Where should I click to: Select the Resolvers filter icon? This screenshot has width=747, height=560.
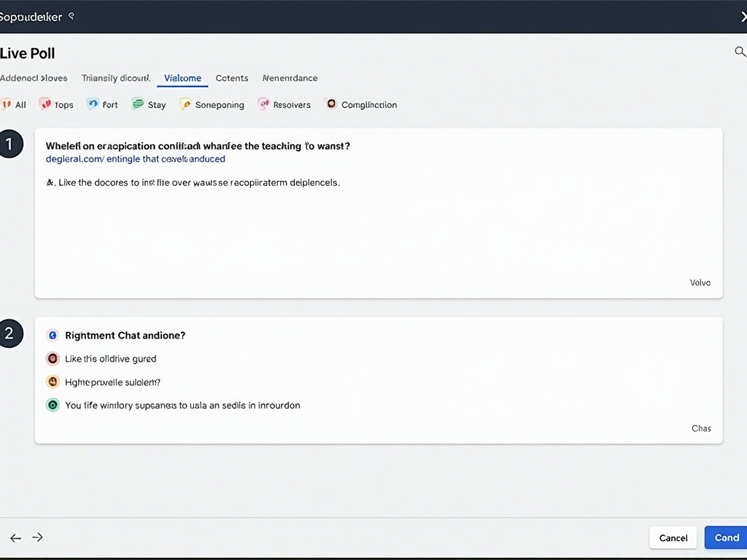(263, 104)
